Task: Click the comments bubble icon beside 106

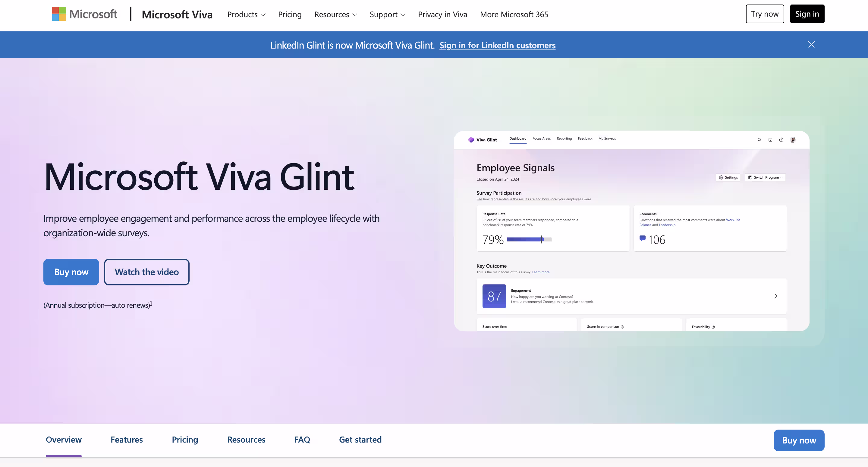Action: click(642, 238)
